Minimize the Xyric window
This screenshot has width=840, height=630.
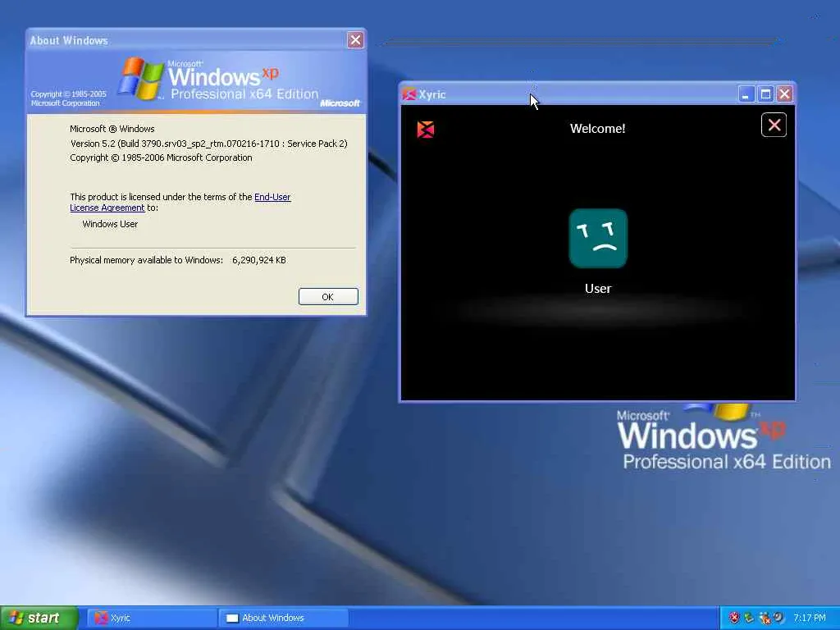point(746,94)
